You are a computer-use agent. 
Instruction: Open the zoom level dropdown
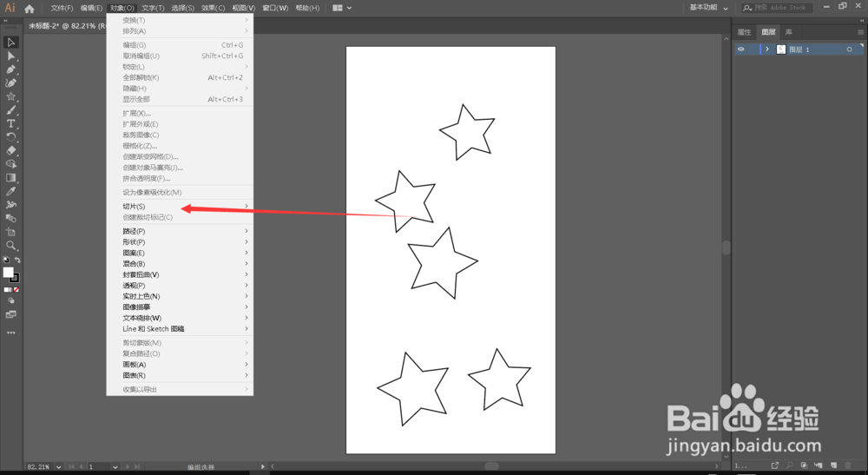tap(59, 466)
